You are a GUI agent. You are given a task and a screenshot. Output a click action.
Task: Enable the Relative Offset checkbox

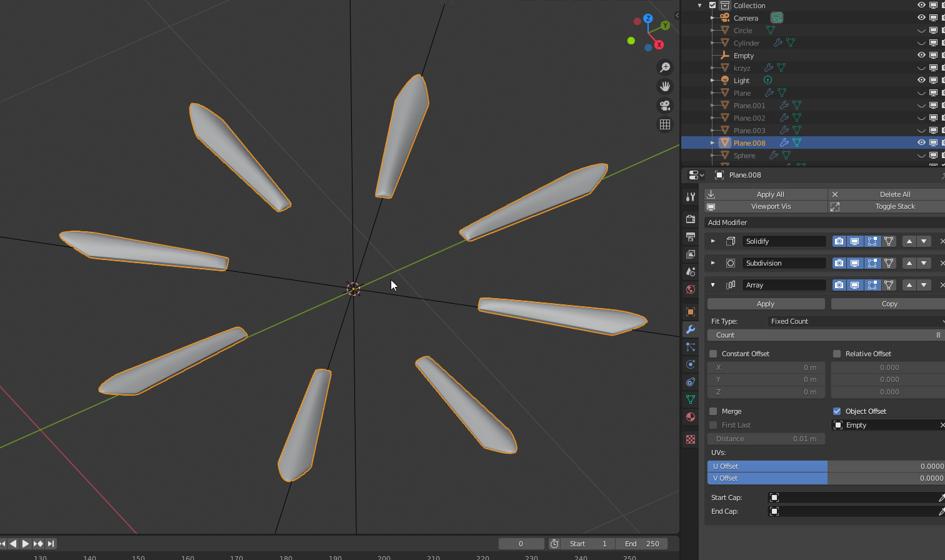837,354
